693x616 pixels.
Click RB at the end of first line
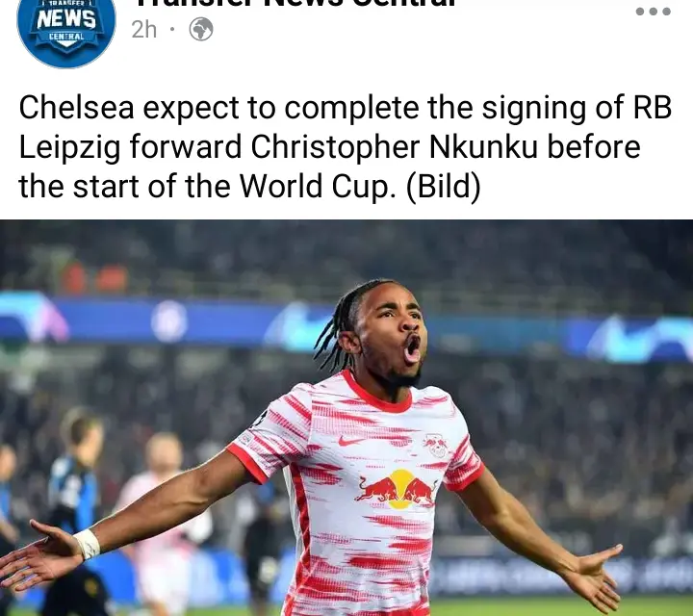tap(653, 108)
